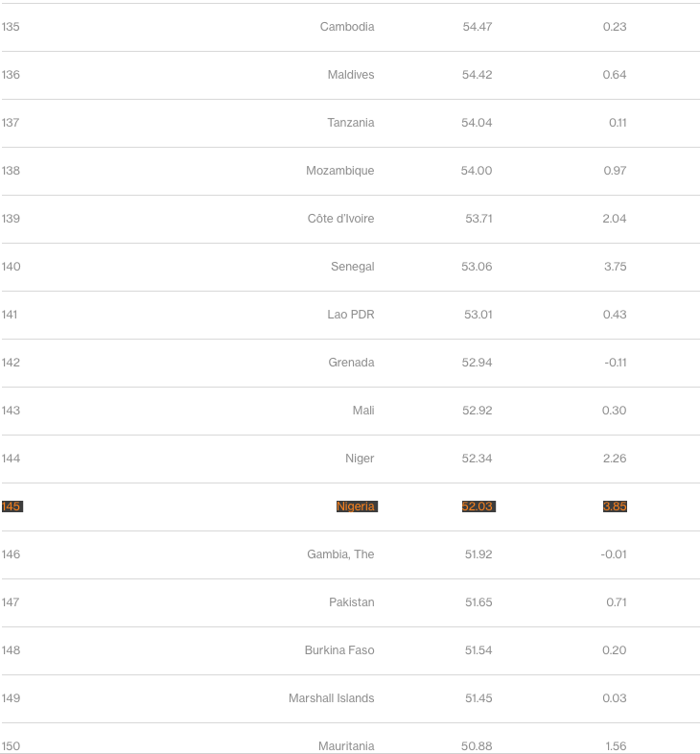
Task: Click rank number 139 in first column
Action: pos(11,219)
